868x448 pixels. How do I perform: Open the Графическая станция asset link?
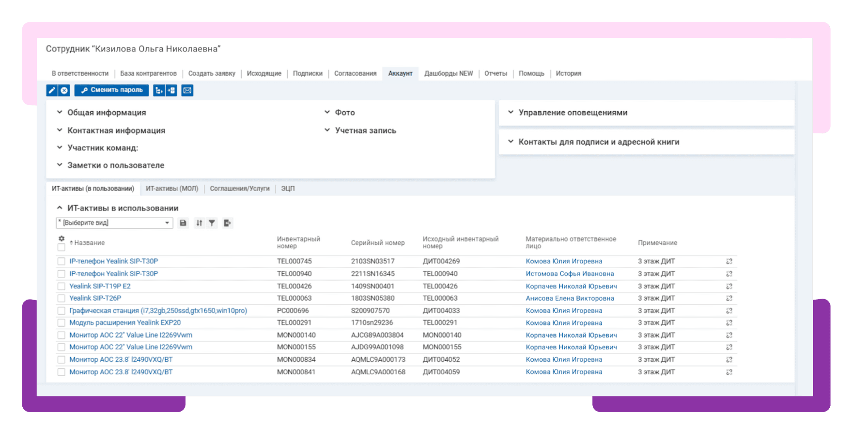[158, 311]
